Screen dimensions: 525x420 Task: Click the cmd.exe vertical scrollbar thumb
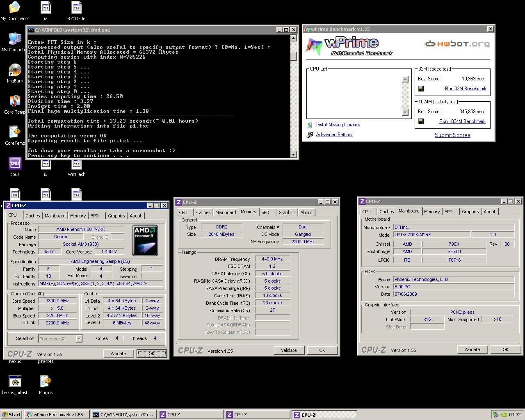click(x=294, y=56)
